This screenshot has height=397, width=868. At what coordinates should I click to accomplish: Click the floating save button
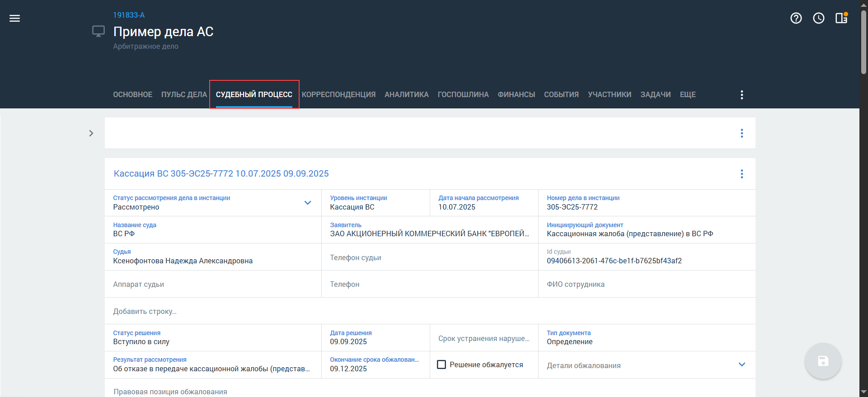[x=823, y=361]
